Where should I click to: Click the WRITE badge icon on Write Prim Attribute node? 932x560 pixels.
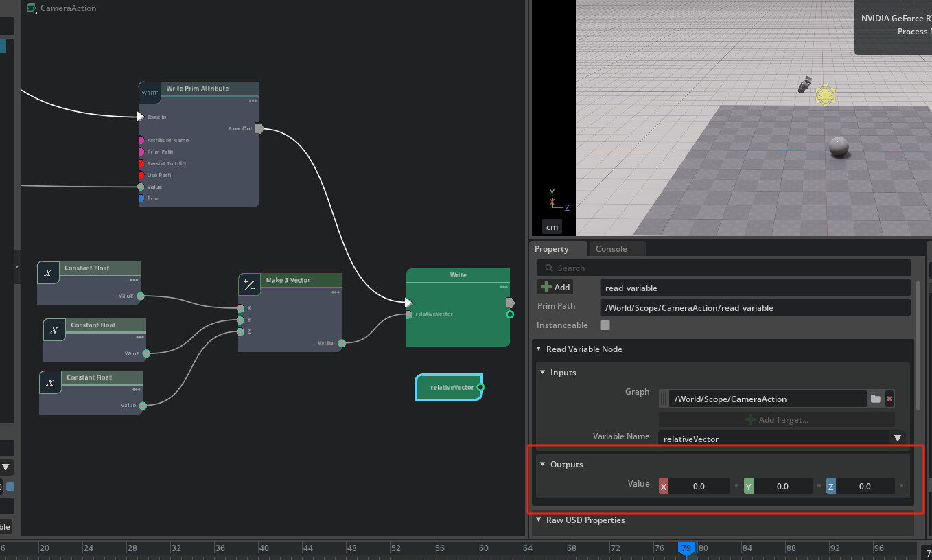point(150,93)
